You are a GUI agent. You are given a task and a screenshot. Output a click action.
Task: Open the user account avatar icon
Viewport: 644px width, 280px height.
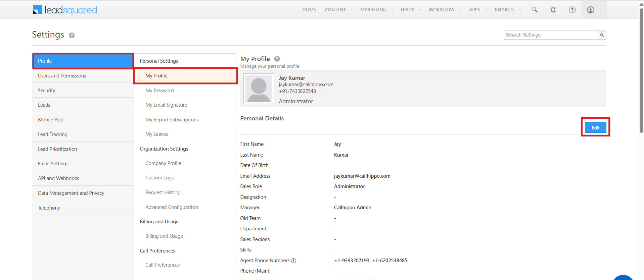point(591,10)
